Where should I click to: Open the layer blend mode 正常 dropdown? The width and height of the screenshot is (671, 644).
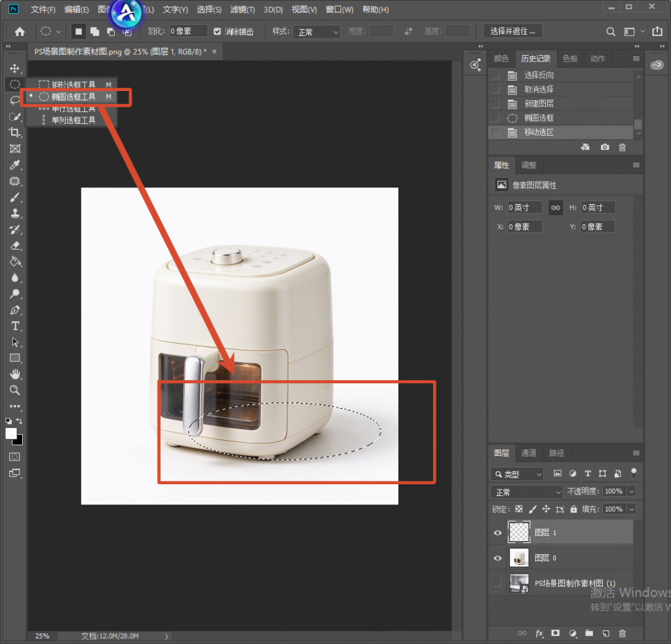[526, 492]
